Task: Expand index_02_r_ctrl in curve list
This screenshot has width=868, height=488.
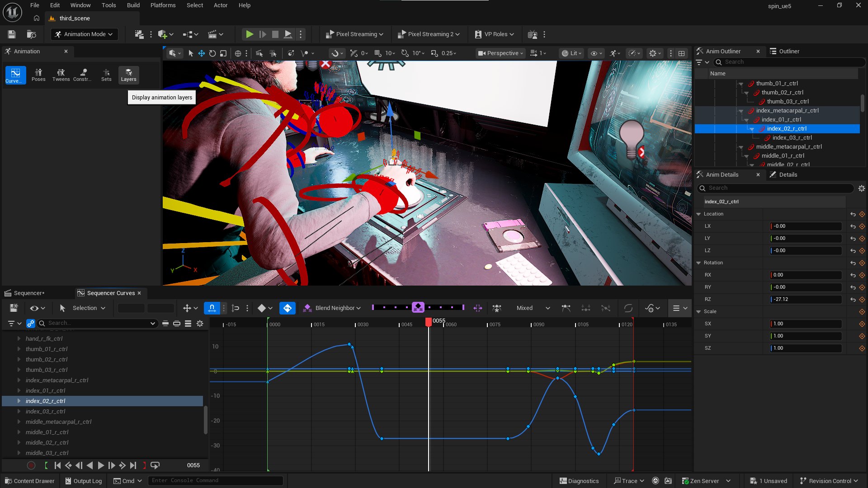Action: coord(19,401)
